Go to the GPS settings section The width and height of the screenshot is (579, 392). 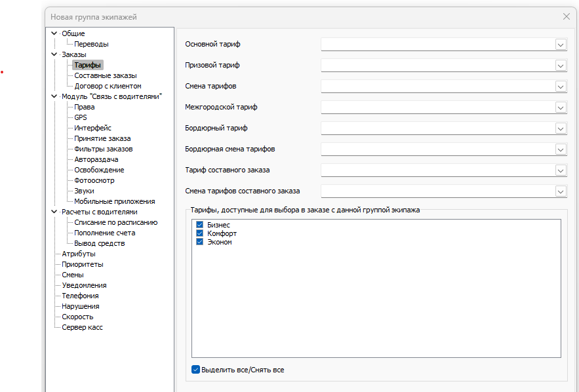click(80, 117)
